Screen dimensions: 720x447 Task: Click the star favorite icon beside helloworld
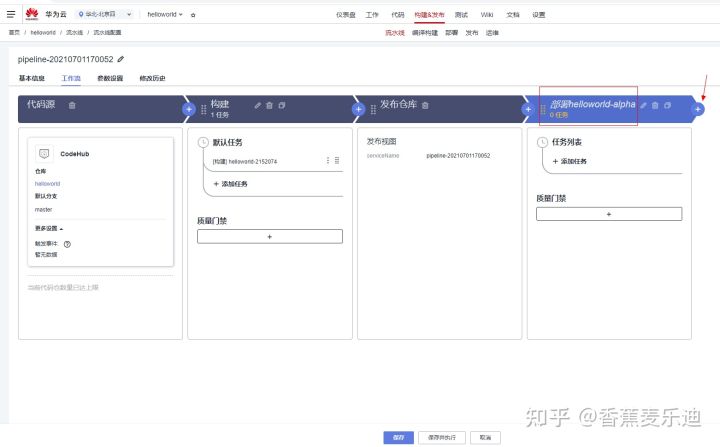(193, 15)
